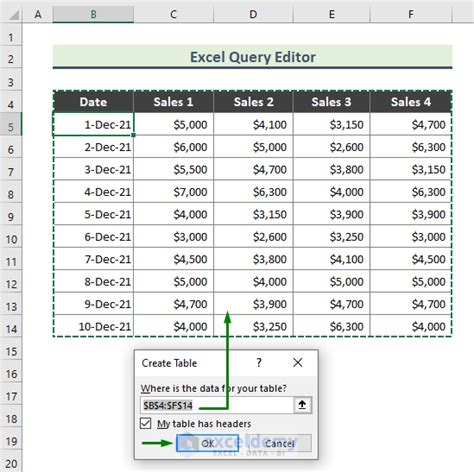Image resolution: width=474 pixels, height=472 pixels.
Task: Click the table range input field
Action: click(x=217, y=405)
